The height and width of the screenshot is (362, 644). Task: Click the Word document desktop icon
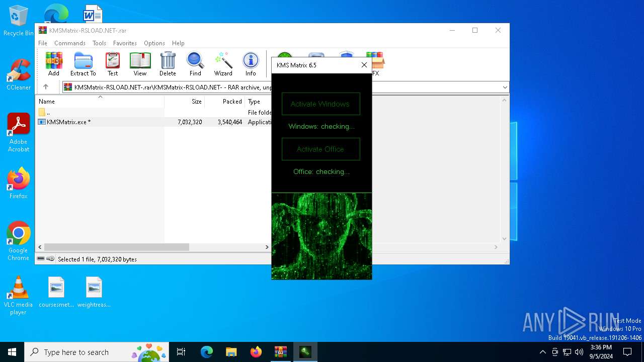93,14
